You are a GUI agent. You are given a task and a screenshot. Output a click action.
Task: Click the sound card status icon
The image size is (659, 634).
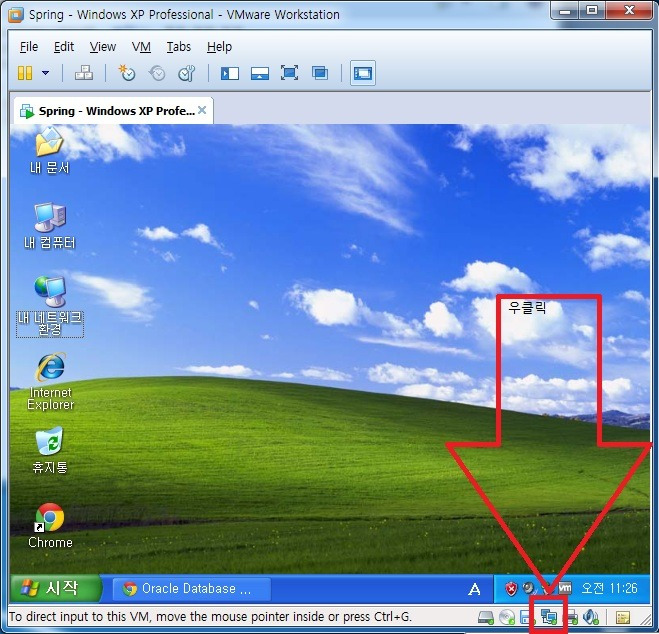coord(591,617)
